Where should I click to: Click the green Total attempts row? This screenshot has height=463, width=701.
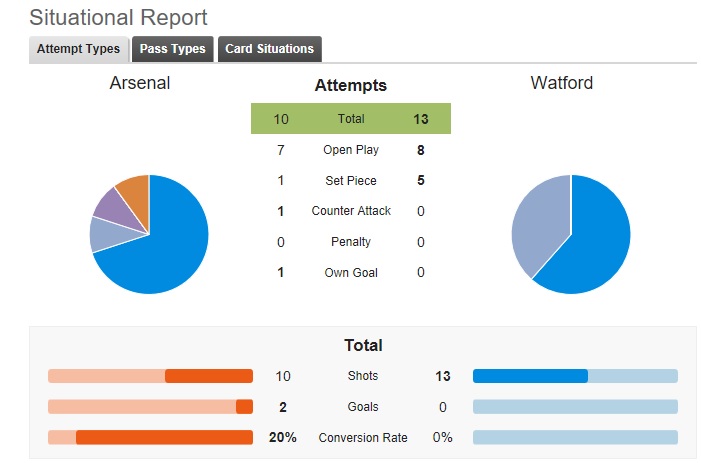pyautogui.click(x=351, y=119)
